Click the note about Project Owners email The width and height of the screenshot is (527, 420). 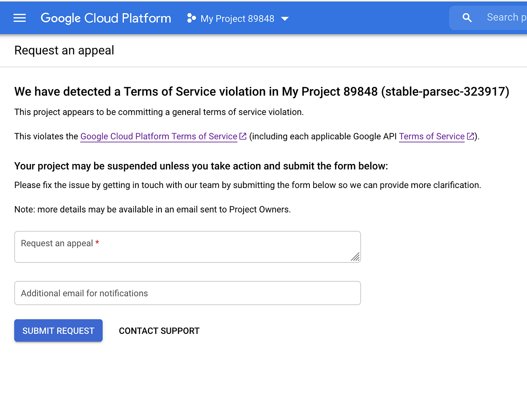(152, 209)
